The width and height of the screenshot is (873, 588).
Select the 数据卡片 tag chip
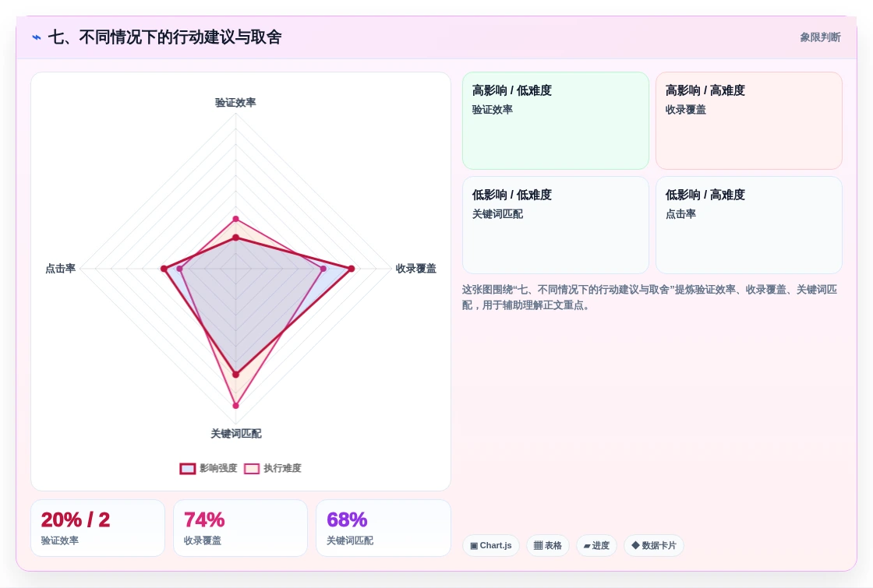(x=654, y=546)
